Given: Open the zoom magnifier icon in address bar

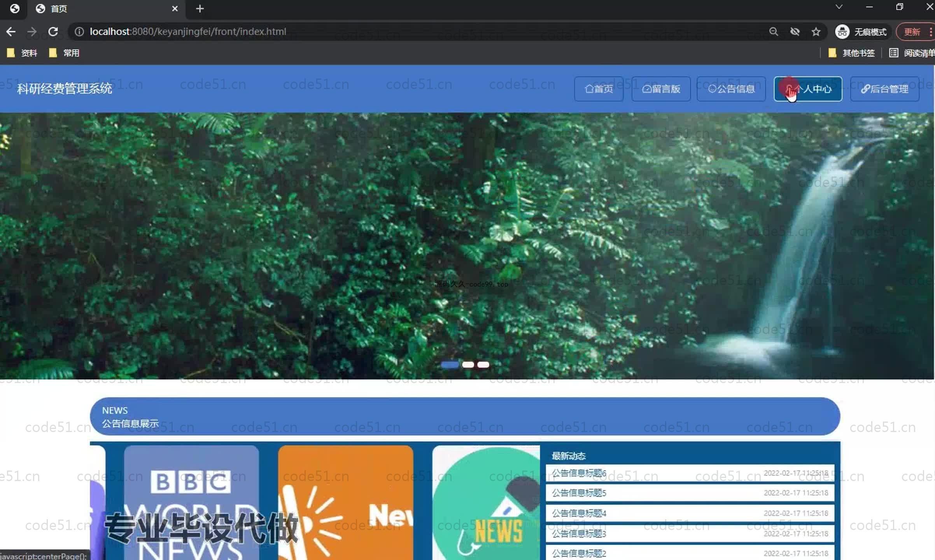Looking at the screenshot, I should click(773, 31).
